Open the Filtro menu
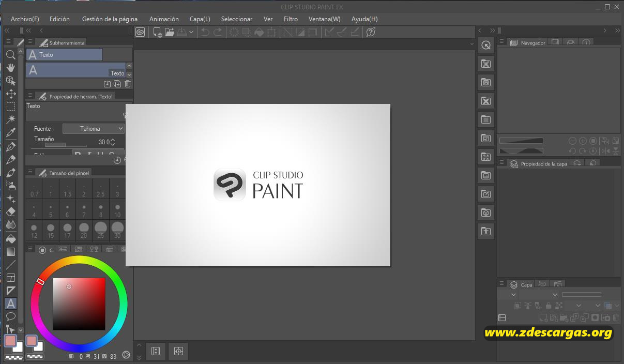The image size is (624, 364). pos(291,19)
